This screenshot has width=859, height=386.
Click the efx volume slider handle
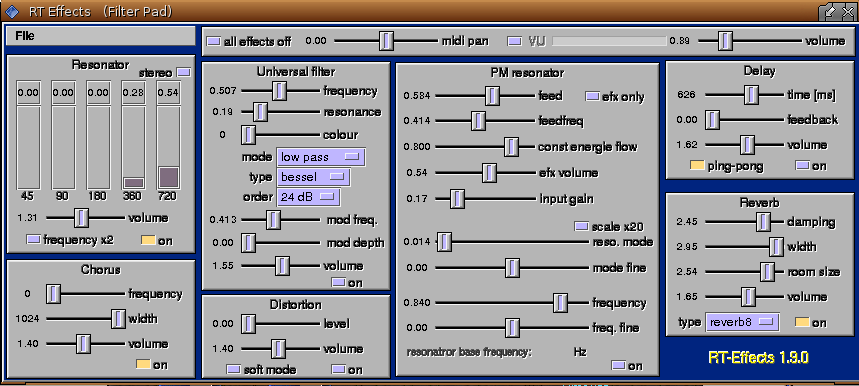click(489, 172)
